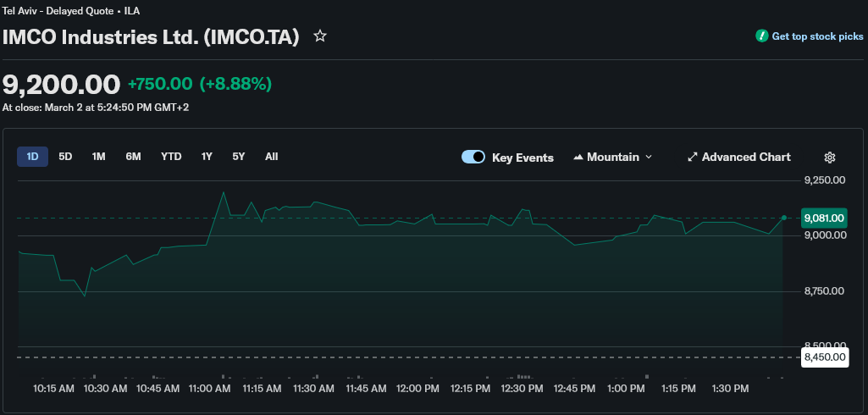Click the Mountain chart type icon

[x=578, y=158]
